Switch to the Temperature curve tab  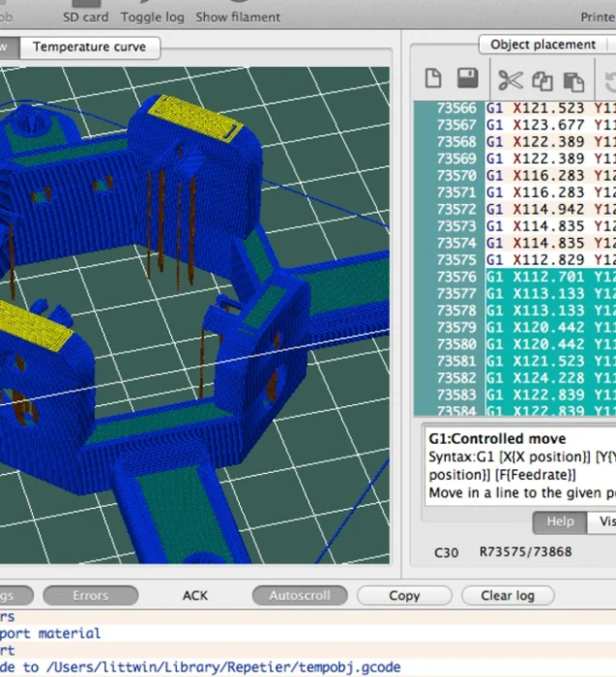click(x=89, y=46)
